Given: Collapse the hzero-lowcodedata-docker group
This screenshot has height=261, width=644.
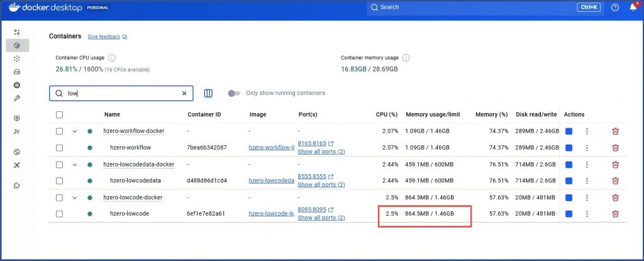Looking at the screenshot, I should 75,164.
